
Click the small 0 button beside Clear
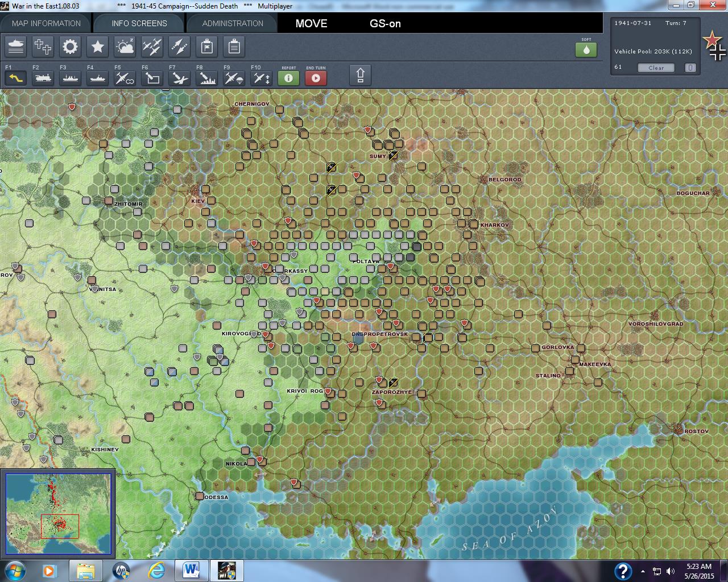(690, 68)
